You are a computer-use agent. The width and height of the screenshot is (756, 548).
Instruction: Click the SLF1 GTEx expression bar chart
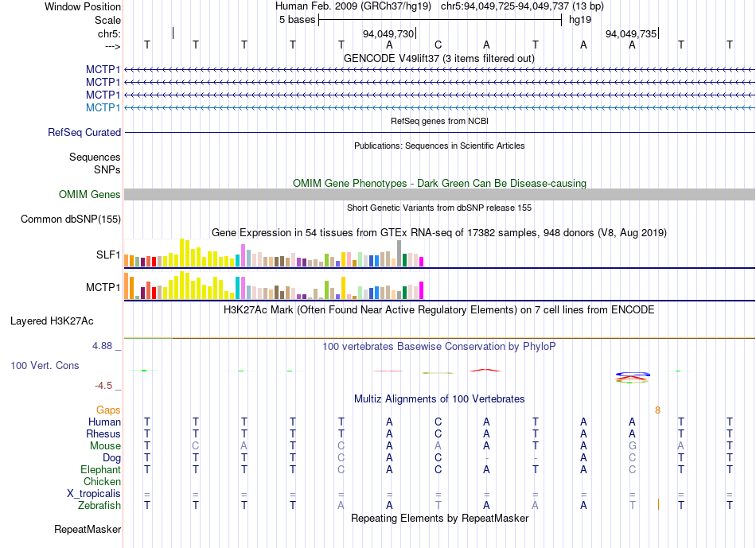point(274,253)
